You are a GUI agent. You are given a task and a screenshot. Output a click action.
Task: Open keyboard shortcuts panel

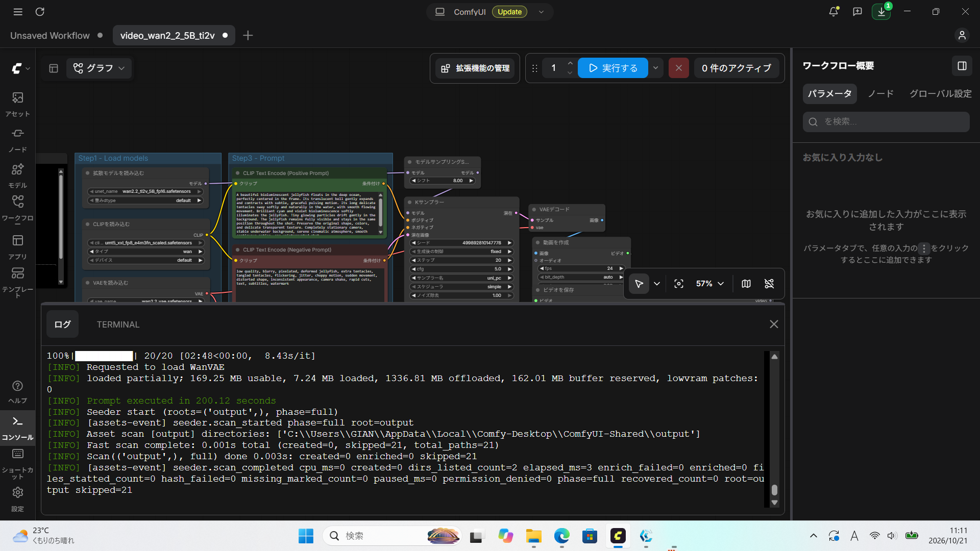tap(18, 463)
